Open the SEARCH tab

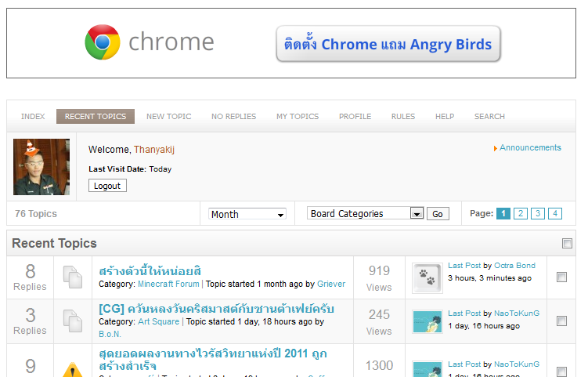pyautogui.click(x=489, y=117)
